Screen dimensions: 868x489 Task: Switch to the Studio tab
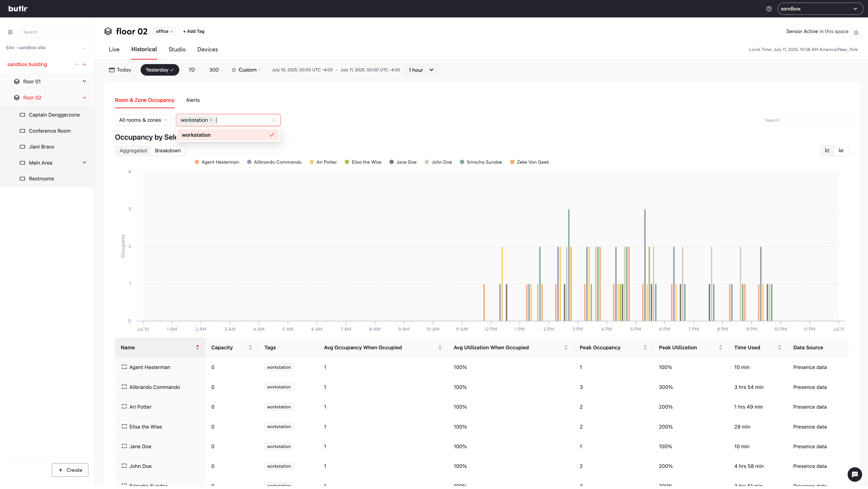(177, 50)
